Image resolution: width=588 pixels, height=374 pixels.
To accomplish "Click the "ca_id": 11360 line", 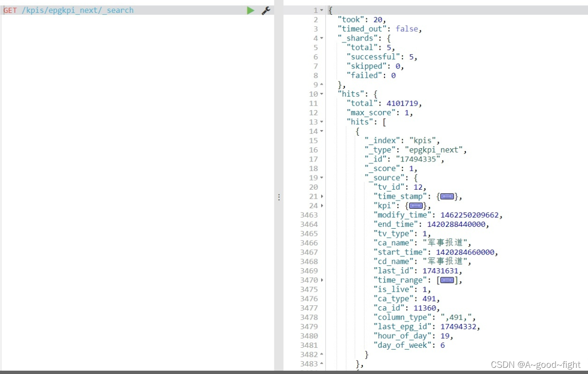I will 406,308.
